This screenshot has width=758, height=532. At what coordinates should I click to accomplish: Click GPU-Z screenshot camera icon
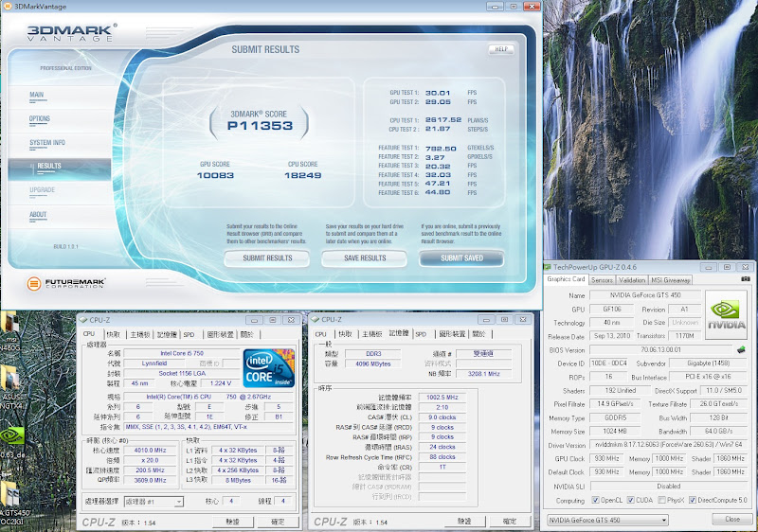tap(745, 279)
